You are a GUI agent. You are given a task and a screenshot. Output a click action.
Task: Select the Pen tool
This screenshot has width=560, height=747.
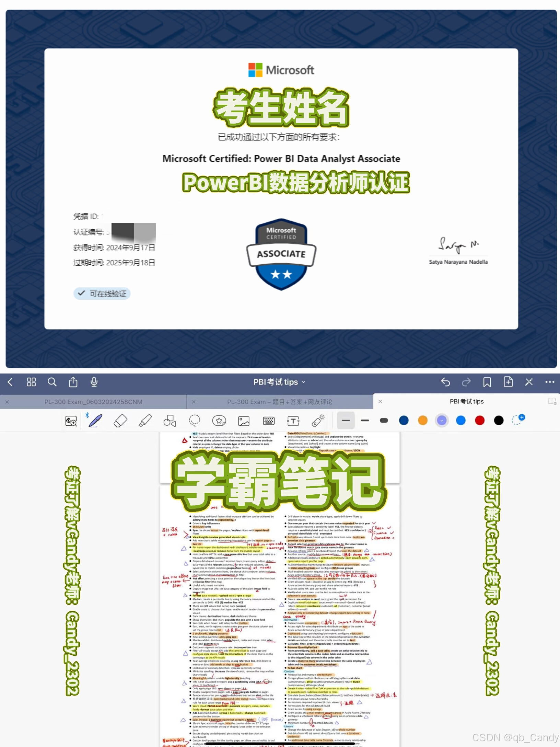pyautogui.click(x=95, y=421)
